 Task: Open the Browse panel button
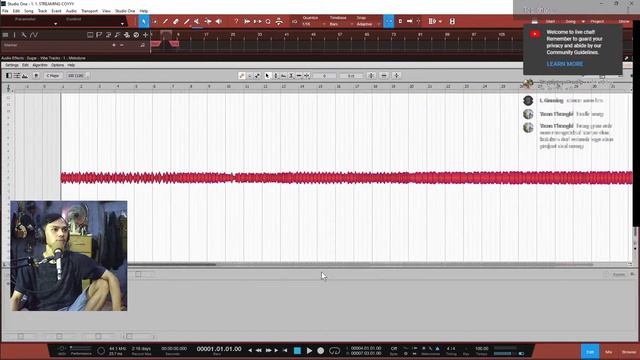coord(629,352)
